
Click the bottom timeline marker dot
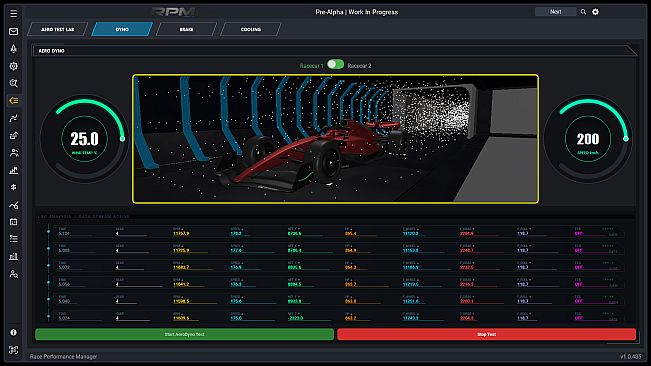tap(49, 316)
